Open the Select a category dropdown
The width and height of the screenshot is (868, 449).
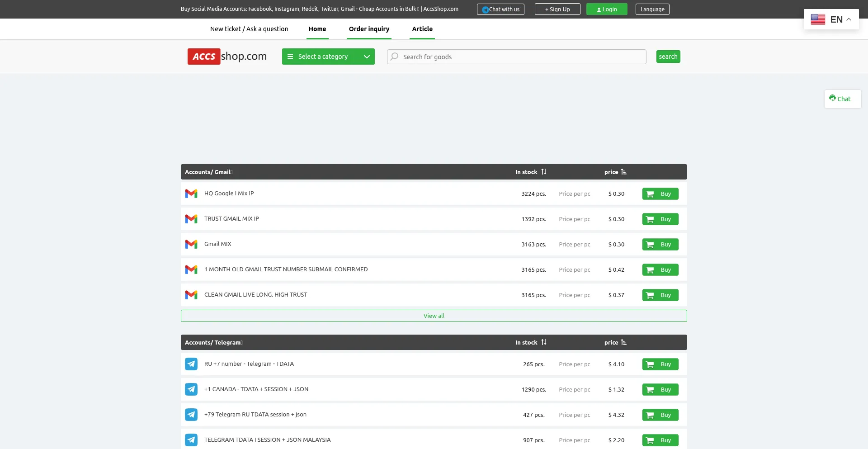328,57
